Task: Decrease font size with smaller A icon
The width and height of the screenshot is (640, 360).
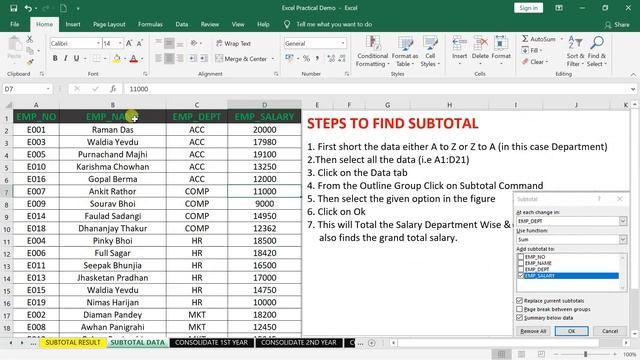Action: click(x=140, y=43)
